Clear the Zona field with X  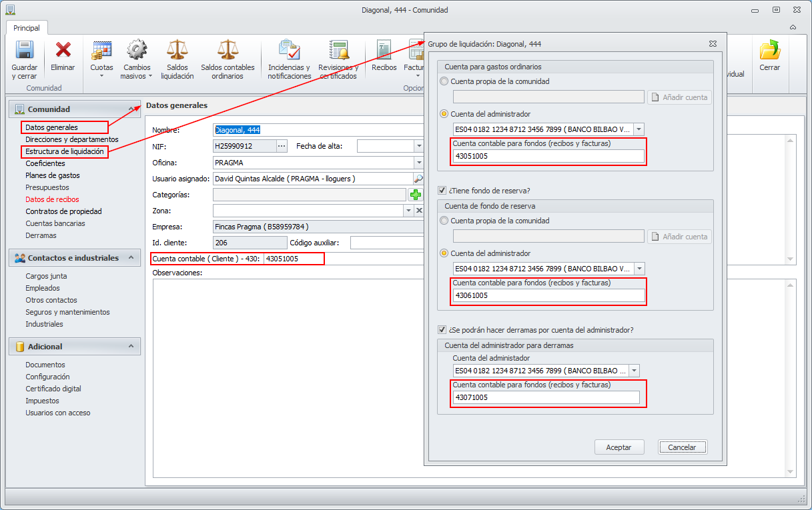tap(419, 211)
